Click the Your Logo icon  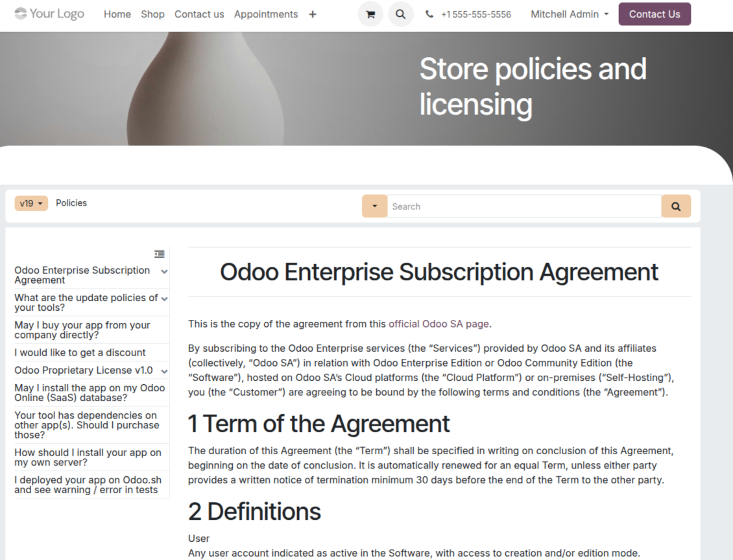coord(49,14)
